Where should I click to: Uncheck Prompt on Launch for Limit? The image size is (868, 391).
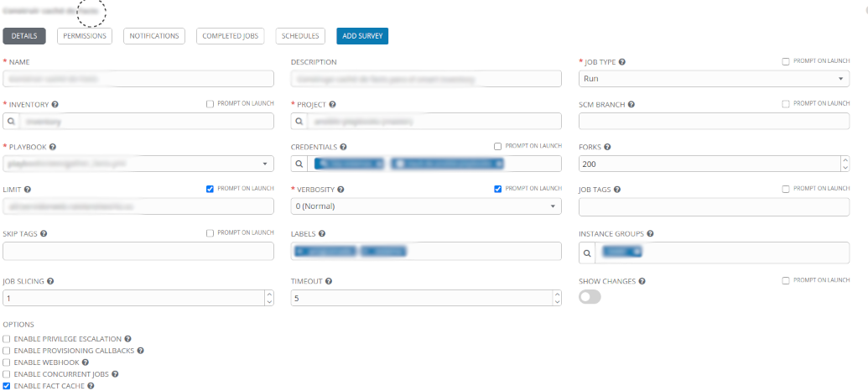pyautogui.click(x=210, y=189)
